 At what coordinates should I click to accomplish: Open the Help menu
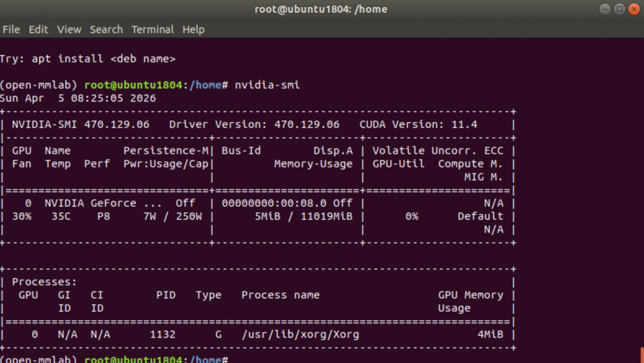(x=193, y=30)
